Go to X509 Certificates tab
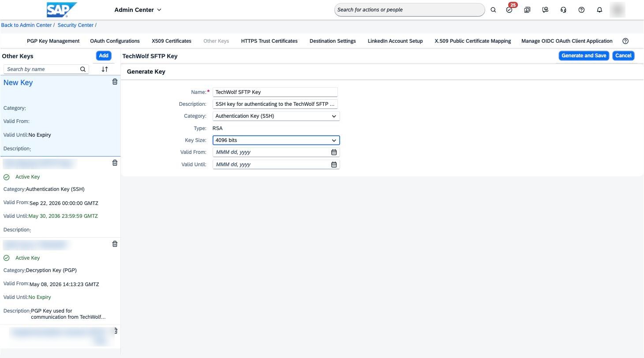This screenshot has width=644, height=358. click(172, 41)
